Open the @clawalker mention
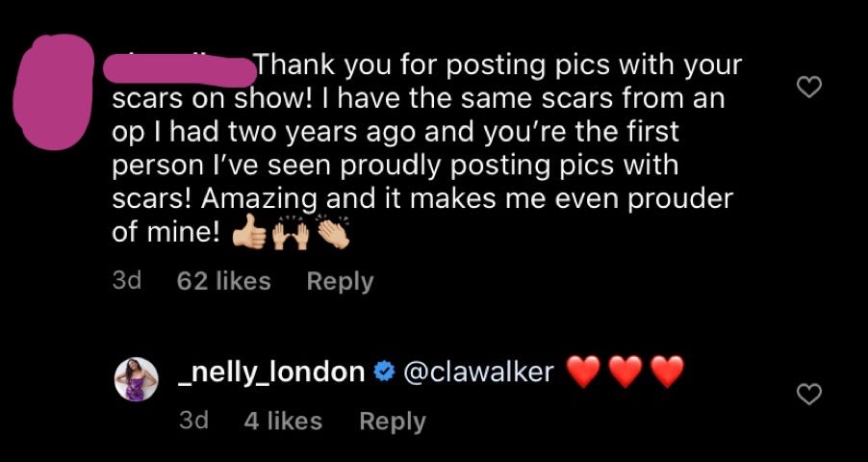The height and width of the screenshot is (462, 868). [479, 372]
